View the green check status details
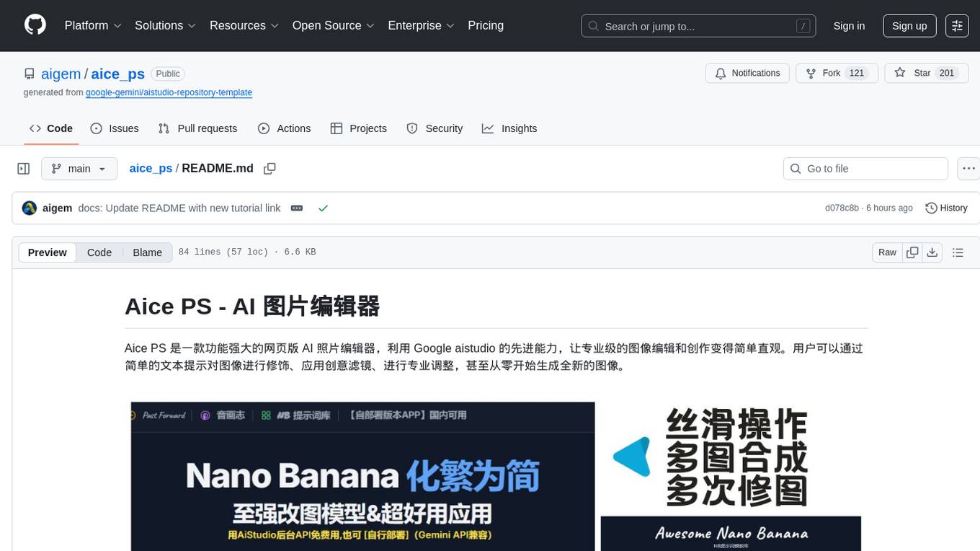980x551 pixels. (323, 208)
